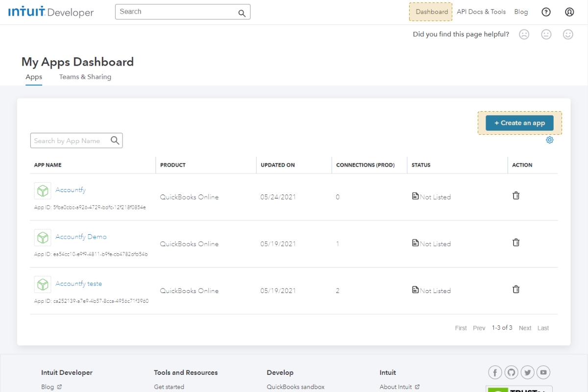Open the Accountfy Demo app link

[81, 237]
